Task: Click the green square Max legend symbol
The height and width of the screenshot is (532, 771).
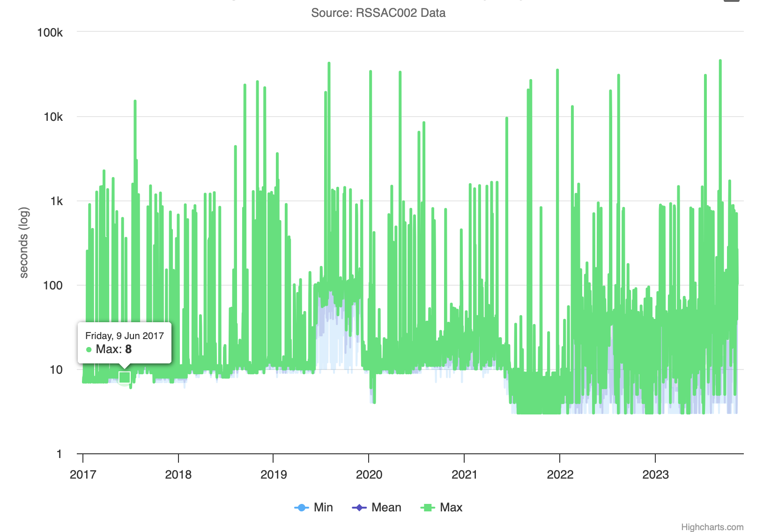Action: [427, 508]
